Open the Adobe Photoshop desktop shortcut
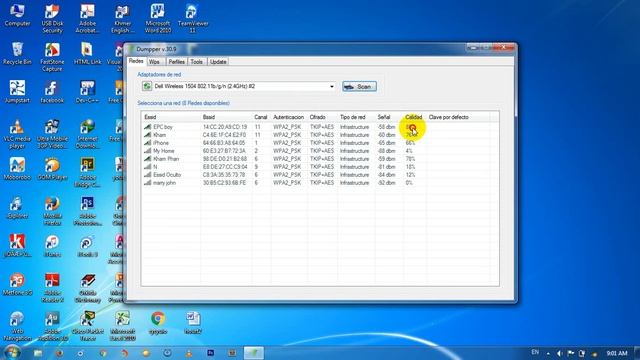 tap(87, 211)
